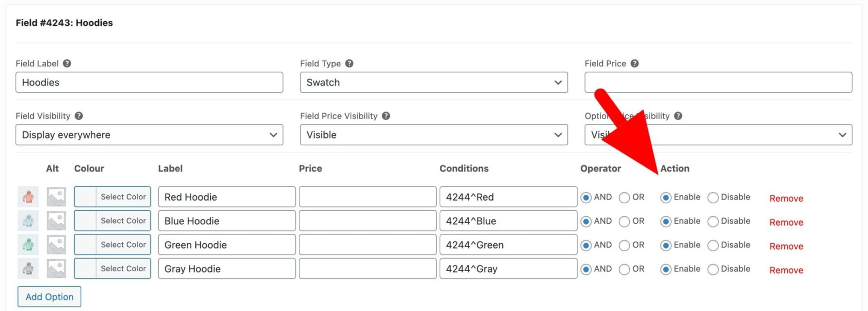Edit the 4244^Red conditions field
Image resolution: width=868 pixels, height=311 pixels.
[x=509, y=197]
